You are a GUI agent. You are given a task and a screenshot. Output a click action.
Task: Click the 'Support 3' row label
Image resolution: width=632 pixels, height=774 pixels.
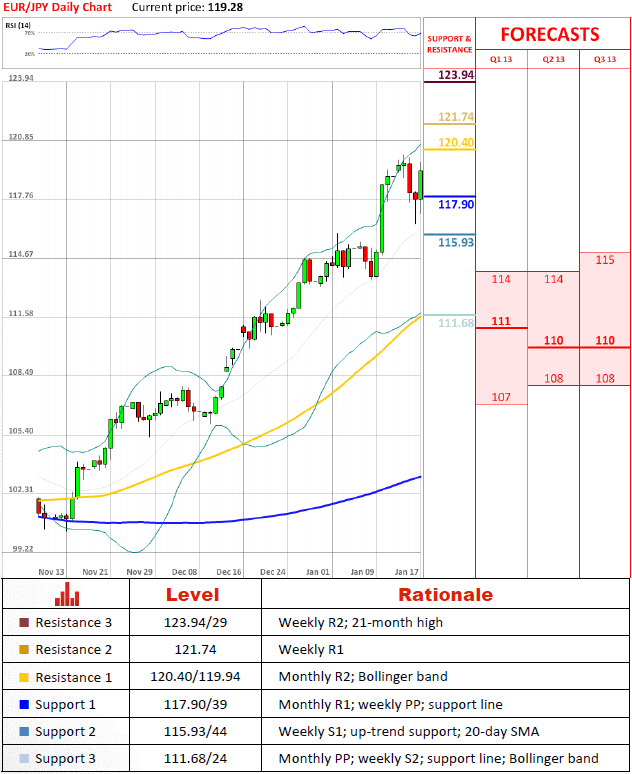pos(65,759)
